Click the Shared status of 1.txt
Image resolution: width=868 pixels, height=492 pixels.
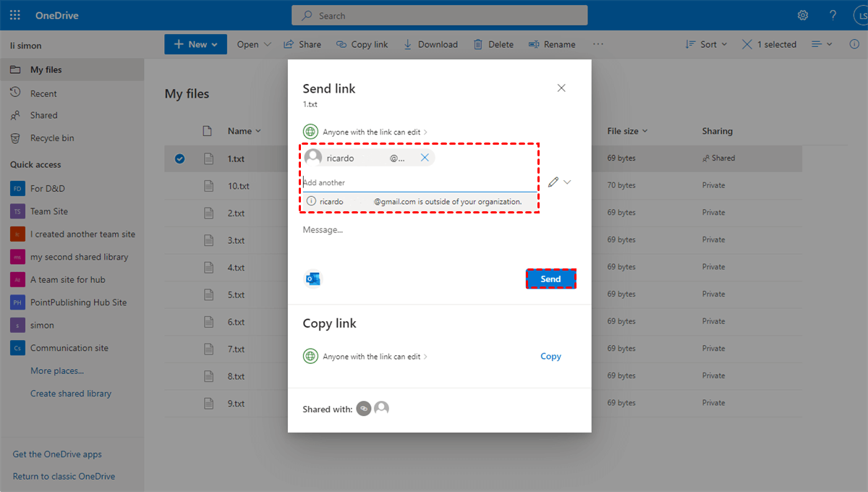point(718,158)
